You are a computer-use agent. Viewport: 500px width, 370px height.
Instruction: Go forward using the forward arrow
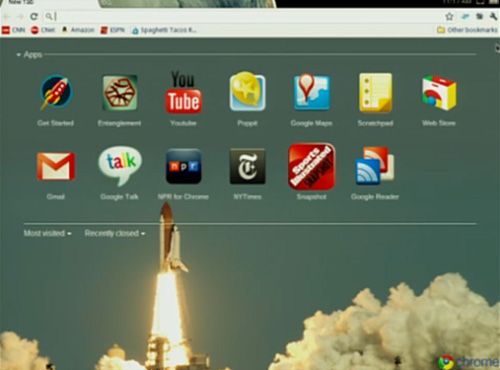pyautogui.click(x=20, y=16)
